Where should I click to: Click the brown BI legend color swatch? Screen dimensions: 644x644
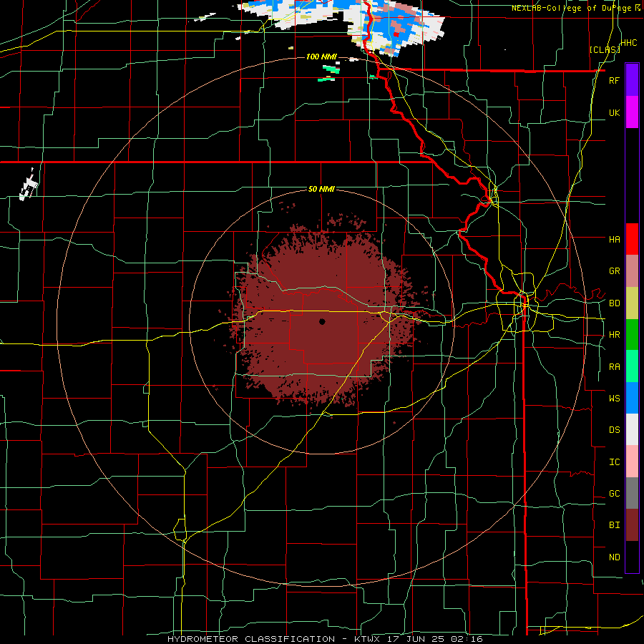pos(632,525)
